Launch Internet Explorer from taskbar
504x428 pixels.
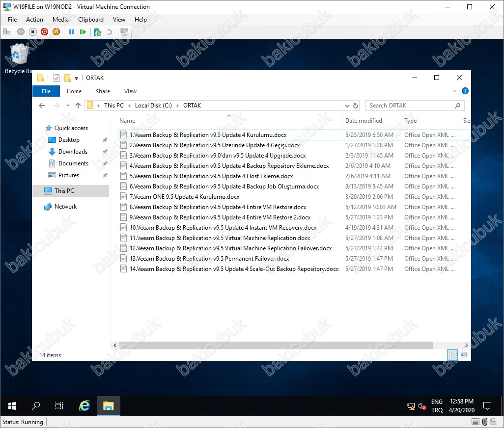click(x=84, y=406)
